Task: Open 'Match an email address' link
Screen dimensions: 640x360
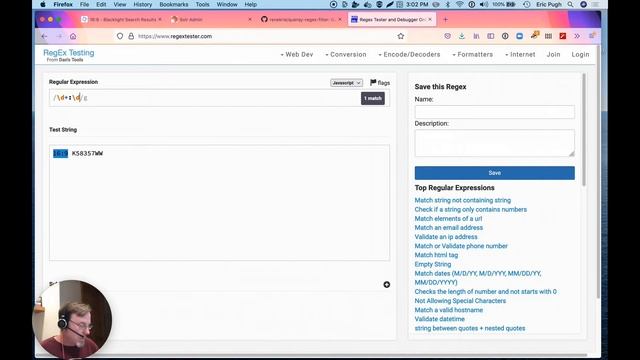Action: tap(449, 227)
